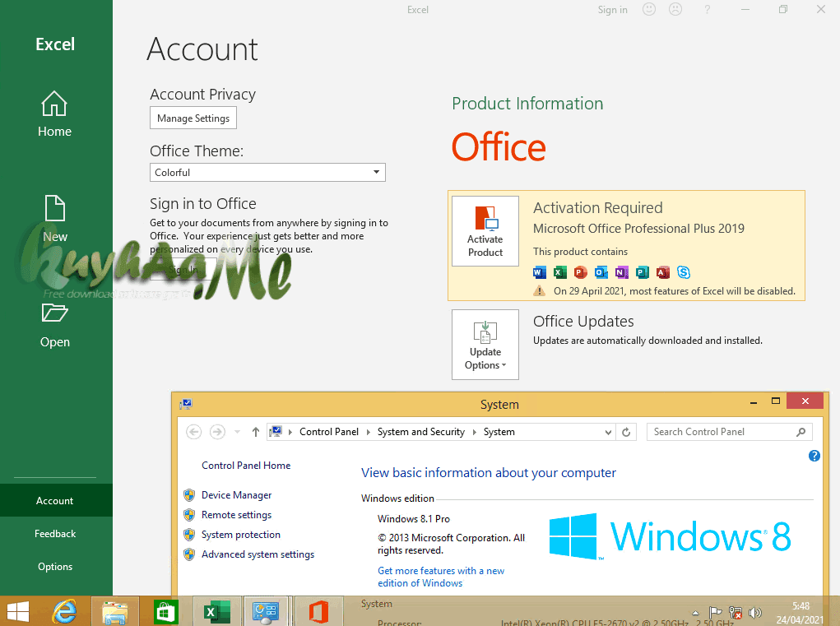
Task: Click Get more features with new edition link
Action: pos(441,577)
